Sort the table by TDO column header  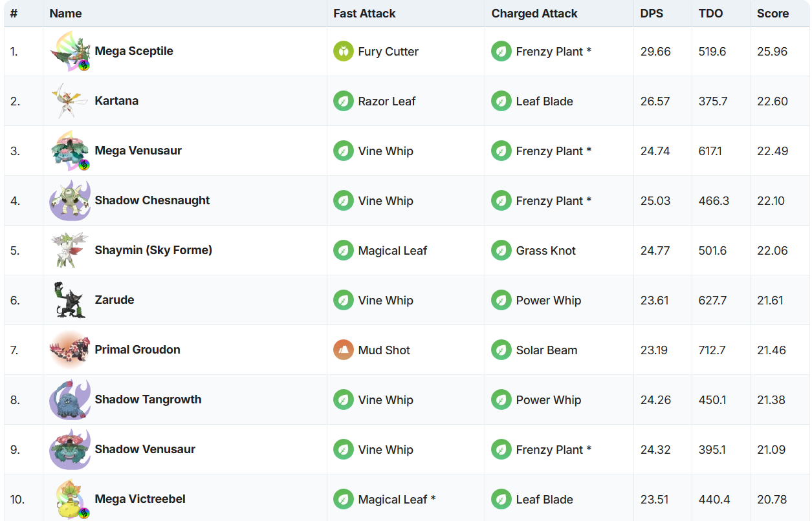tap(710, 14)
